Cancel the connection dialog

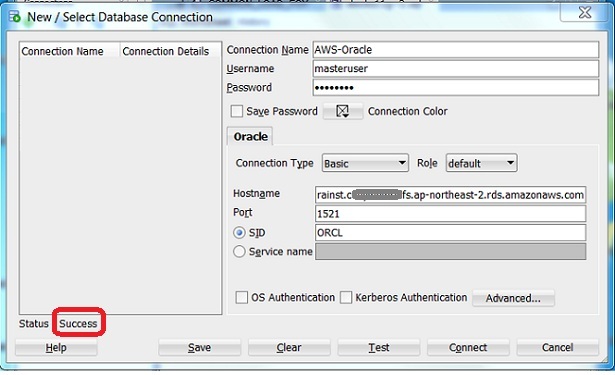coord(557,348)
